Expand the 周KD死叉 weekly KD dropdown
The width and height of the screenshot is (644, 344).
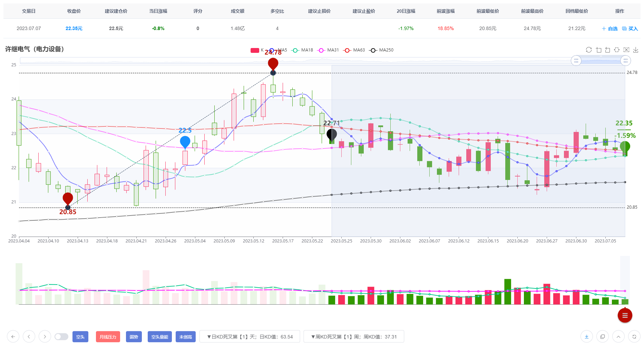354,336
